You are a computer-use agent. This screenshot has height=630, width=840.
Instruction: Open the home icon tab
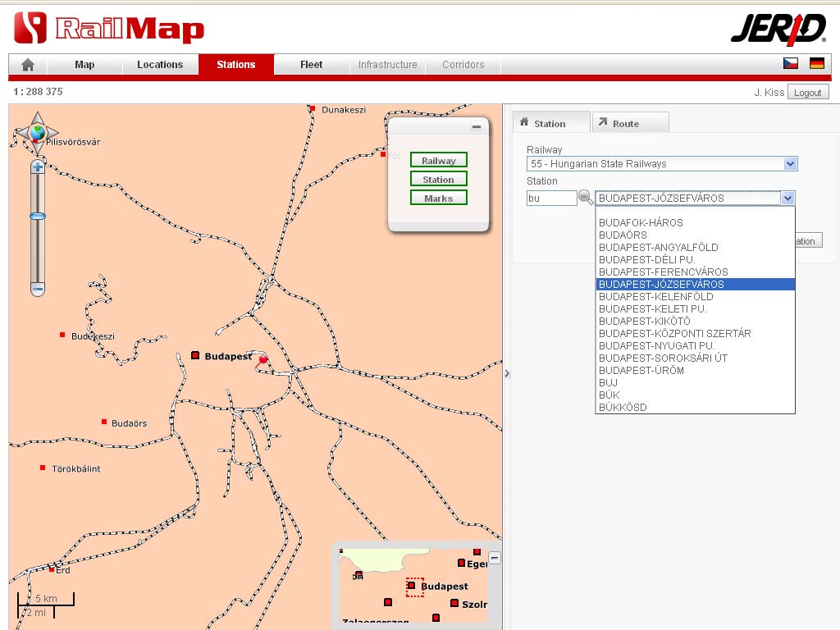28,65
